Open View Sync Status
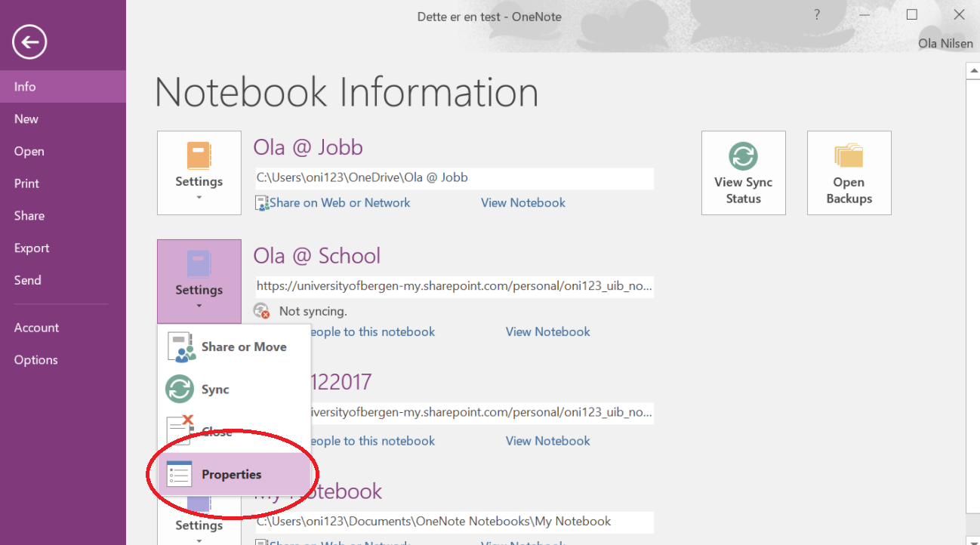The height and width of the screenshot is (545, 980). coord(743,173)
